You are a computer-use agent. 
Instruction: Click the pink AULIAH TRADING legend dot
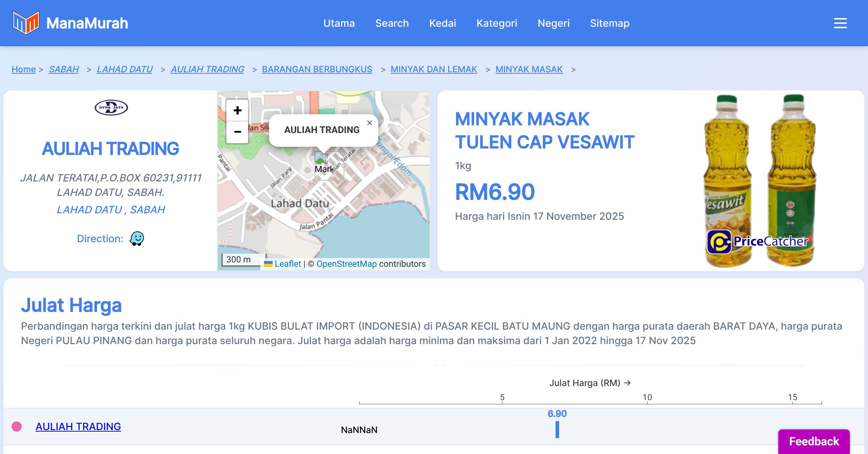pos(17,427)
